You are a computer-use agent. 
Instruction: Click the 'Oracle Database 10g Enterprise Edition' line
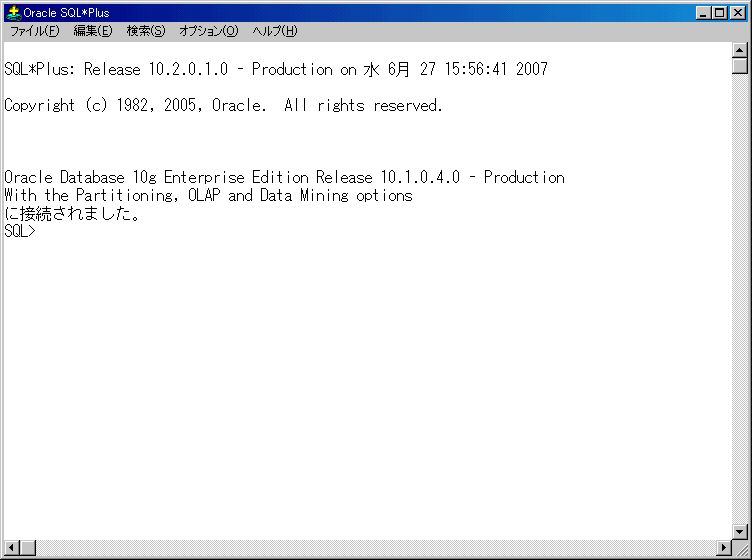pos(284,177)
